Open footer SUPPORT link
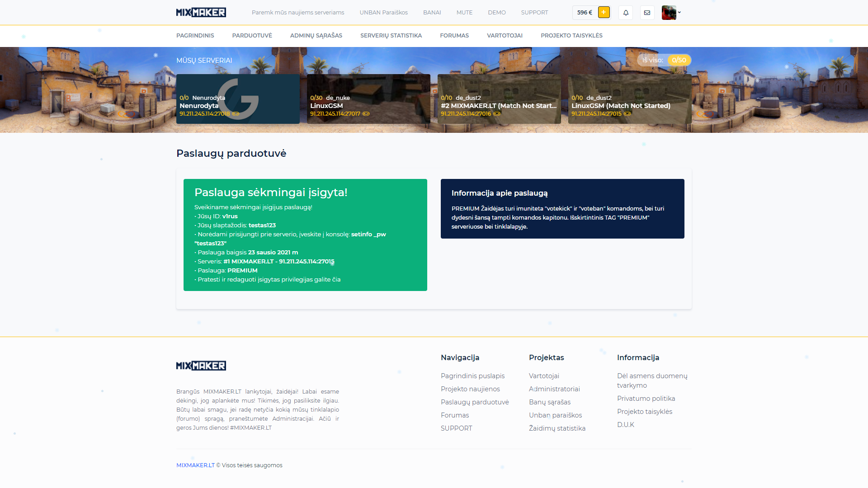Viewport: 868px width, 488px height. (456, 428)
